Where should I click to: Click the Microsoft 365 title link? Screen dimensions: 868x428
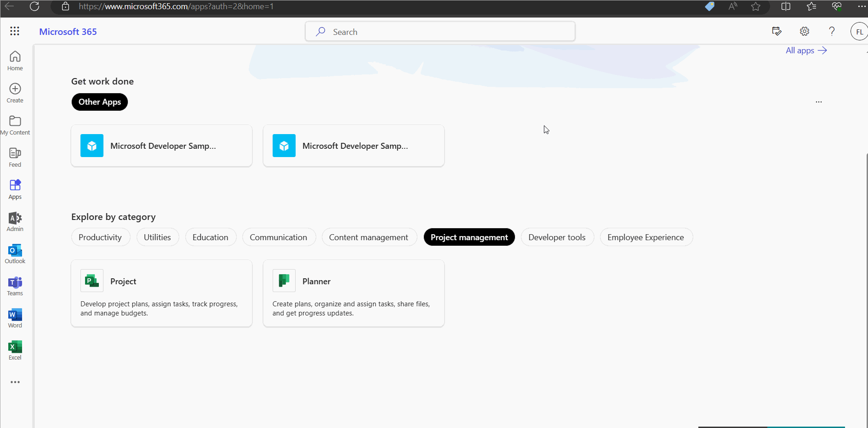click(x=68, y=32)
